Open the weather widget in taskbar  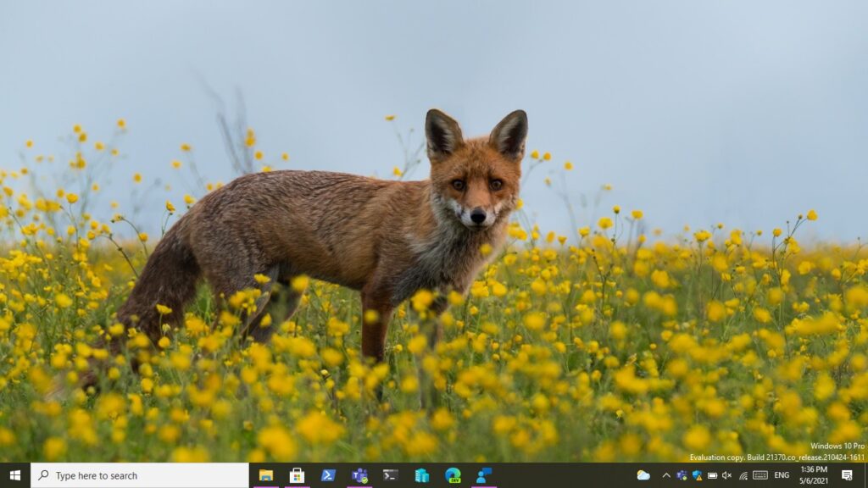click(x=643, y=475)
